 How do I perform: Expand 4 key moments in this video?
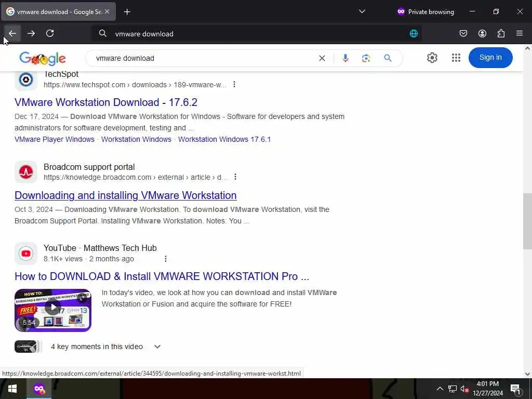pyautogui.click(x=157, y=347)
